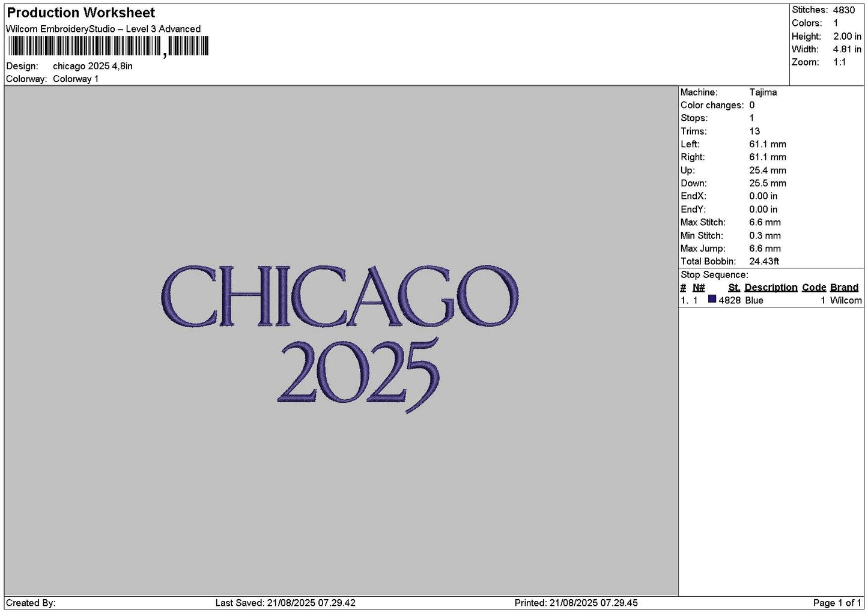
Task: Click the Machine value Tajima
Action: click(x=763, y=92)
